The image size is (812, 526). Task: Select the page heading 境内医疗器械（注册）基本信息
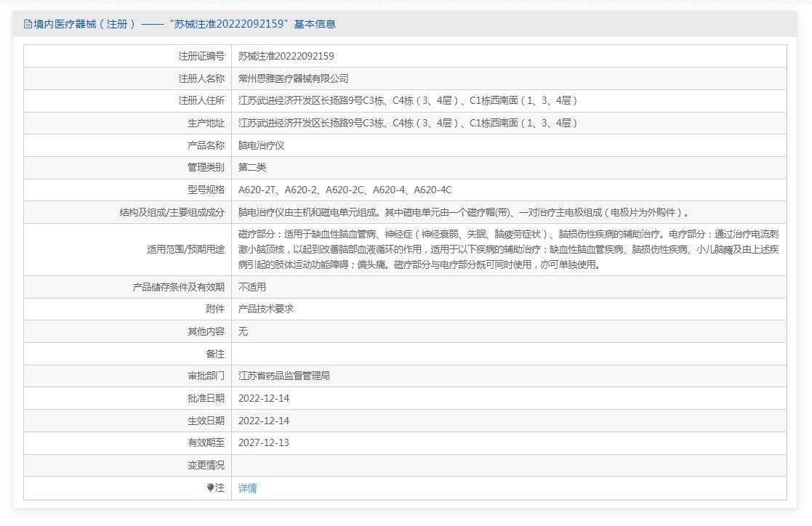(x=180, y=24)
